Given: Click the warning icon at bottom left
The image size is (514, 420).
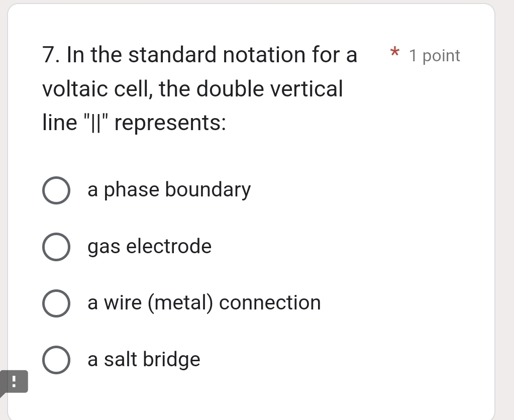Looking at the screenshot, I should [x=14, y=382].
